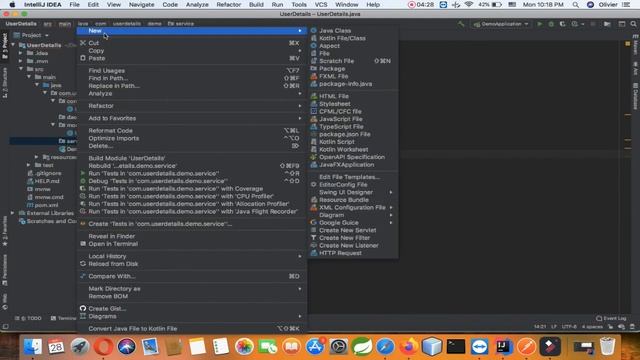Click Spotlight search in macOS menu bar
Screen dimensions: 640x360
point(576,5)
